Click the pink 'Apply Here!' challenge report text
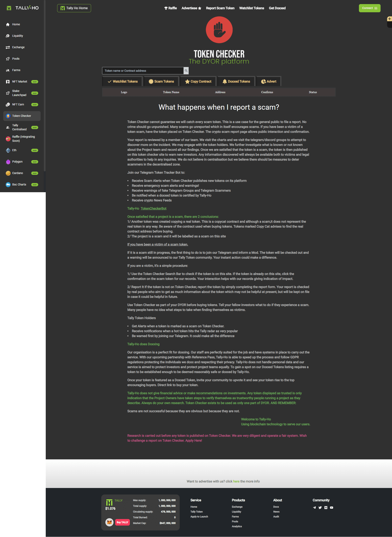The image size is (392, 537). coord(194,440)
